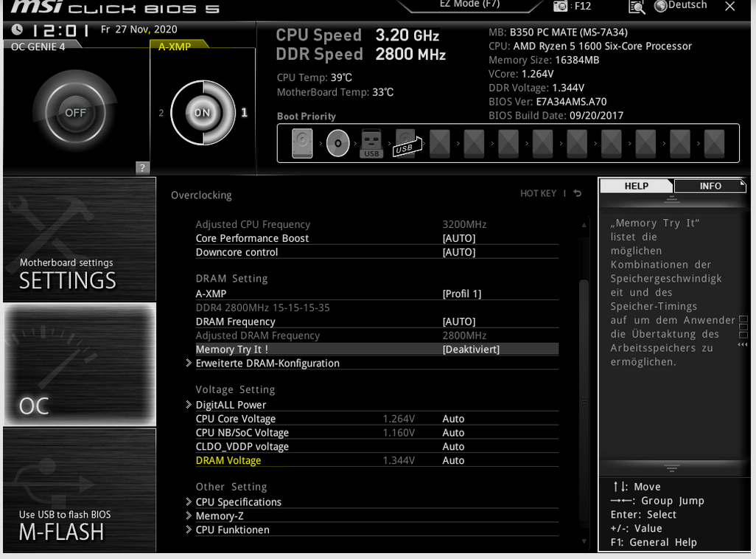Click the Adjusted CPU Frequency 3200MHz value

click(x=464, y=224)
